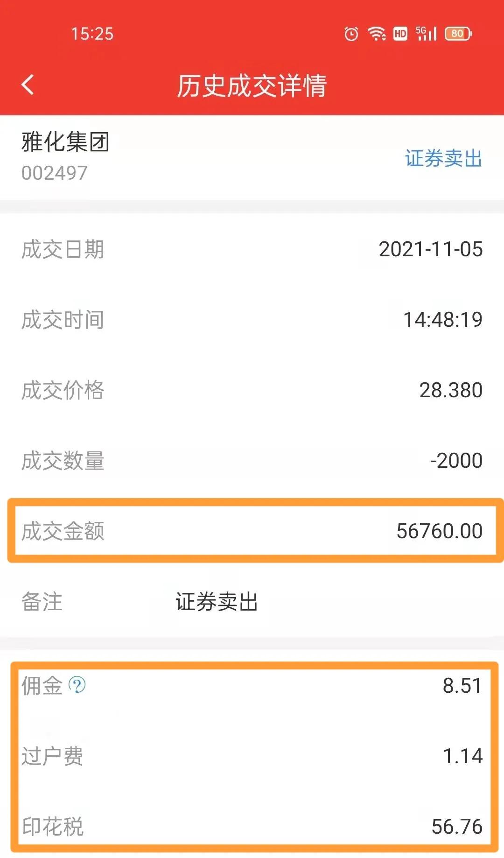Select the 成交时间 14:48:19 value

coord(442,320)
